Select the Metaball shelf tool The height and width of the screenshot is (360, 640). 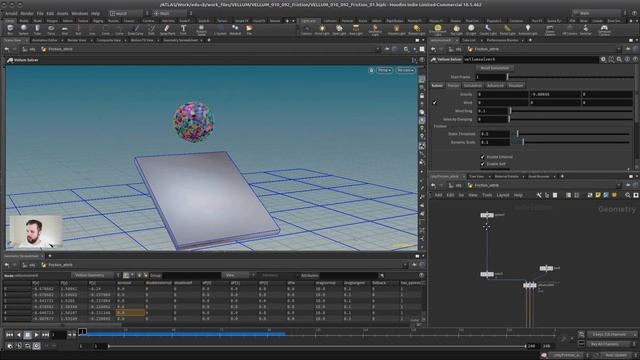pos(235,29)
